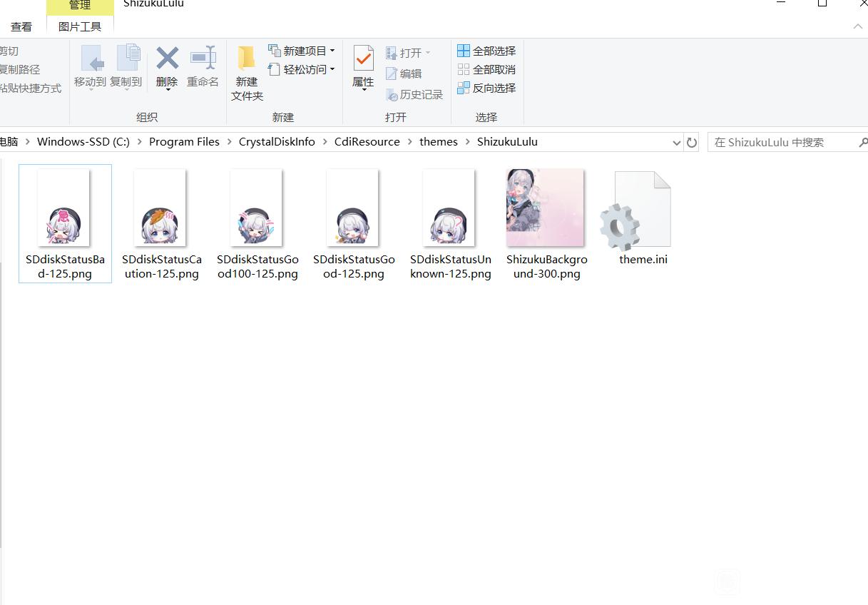This screenshot has width=868, height=605.
Task: Click the Cut (剪切) command
Action: click(x=9, y=51)
